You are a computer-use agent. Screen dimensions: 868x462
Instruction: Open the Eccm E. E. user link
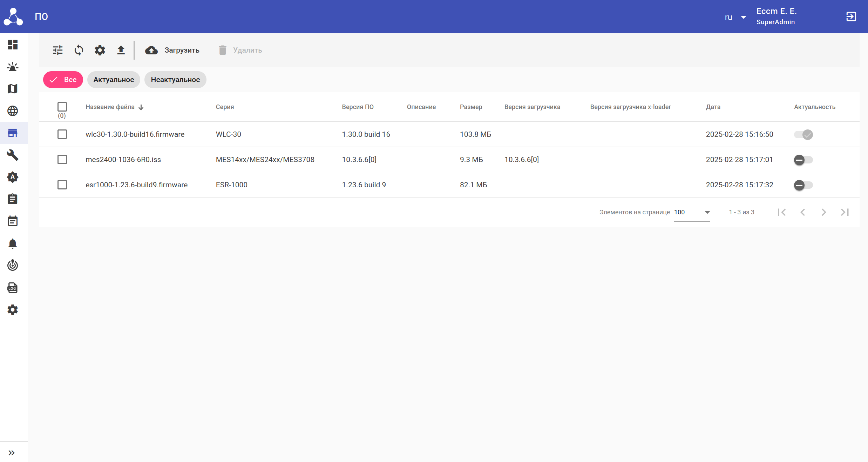coord(777,11)
